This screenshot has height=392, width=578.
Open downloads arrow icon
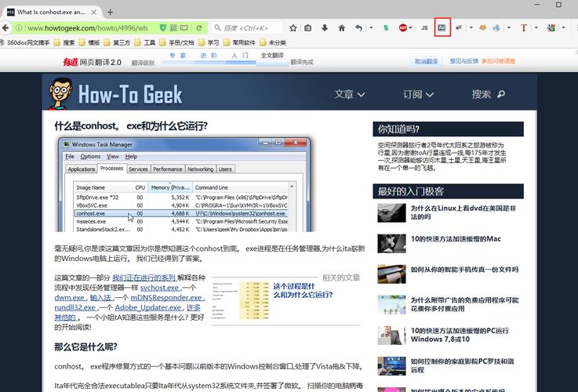tap(325, 27)
